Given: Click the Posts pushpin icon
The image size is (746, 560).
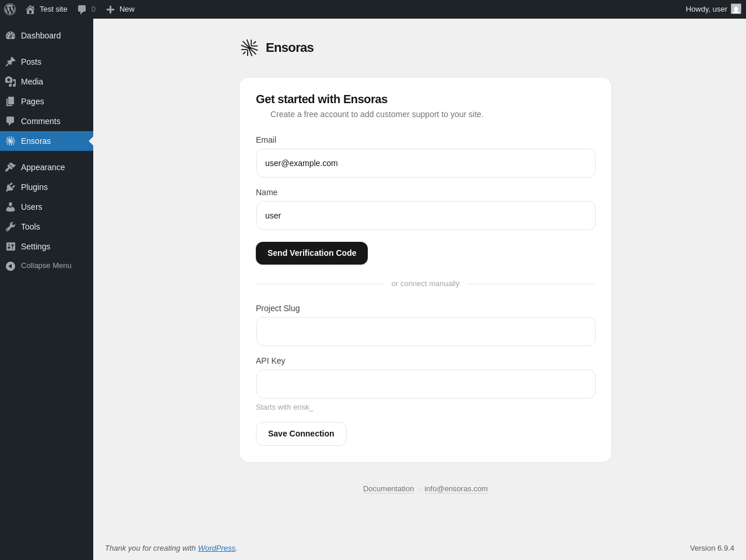Looking at the screenshot, I should click(10, 62).
